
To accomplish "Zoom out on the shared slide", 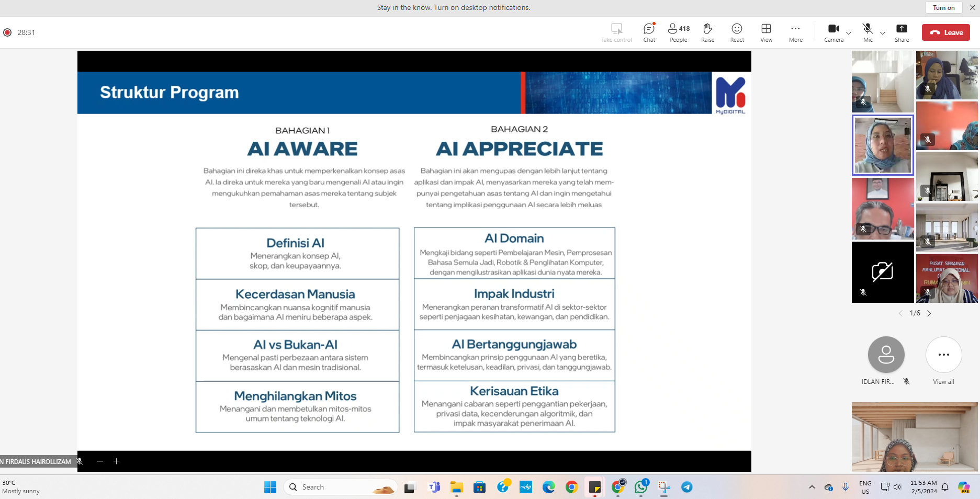I will tap(100, 461).
